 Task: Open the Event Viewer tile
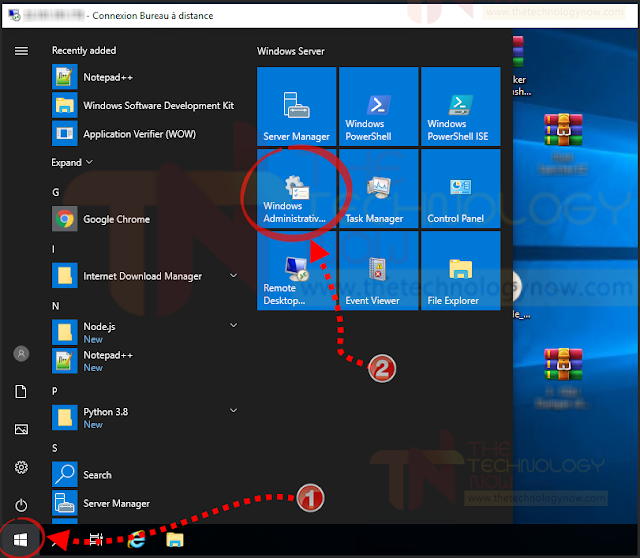[378, 271]
